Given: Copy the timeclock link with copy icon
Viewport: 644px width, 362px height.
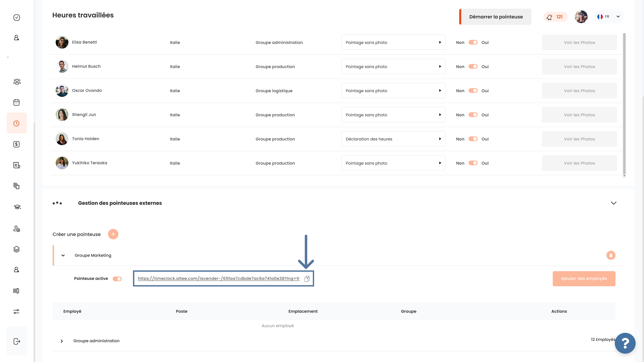Looking at the screenshot, I should click(x=307, y=279).
